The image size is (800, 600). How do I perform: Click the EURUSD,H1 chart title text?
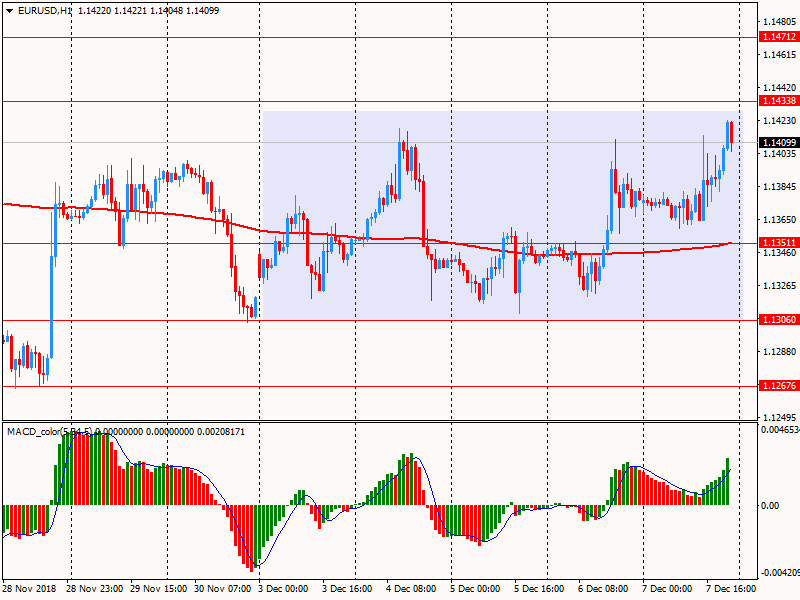[44, 10]
